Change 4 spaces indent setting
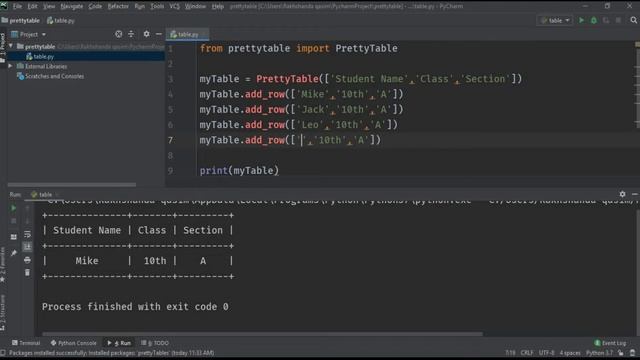This screenshot has width=640, height=360. click(570, 353)
